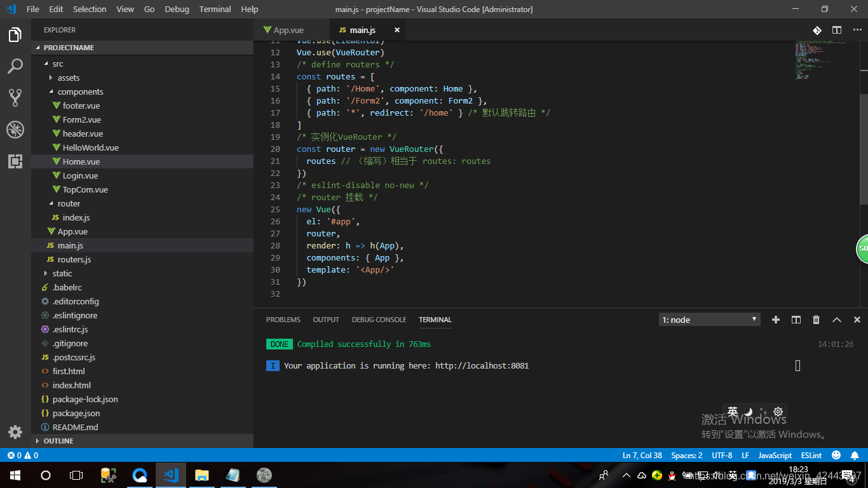This screenshot has height=488, width=868.
Task: Open .eslintrc.js in the explorer
Action: 142,329
